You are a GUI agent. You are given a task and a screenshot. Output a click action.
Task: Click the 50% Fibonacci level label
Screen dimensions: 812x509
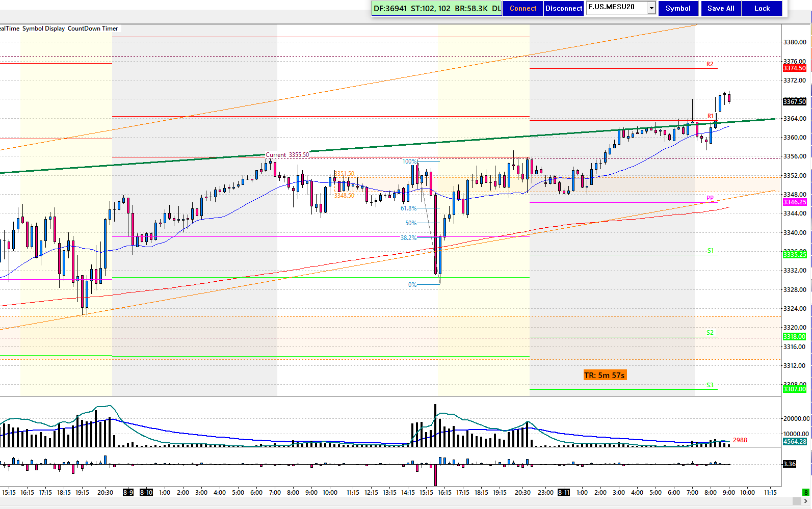411,223
